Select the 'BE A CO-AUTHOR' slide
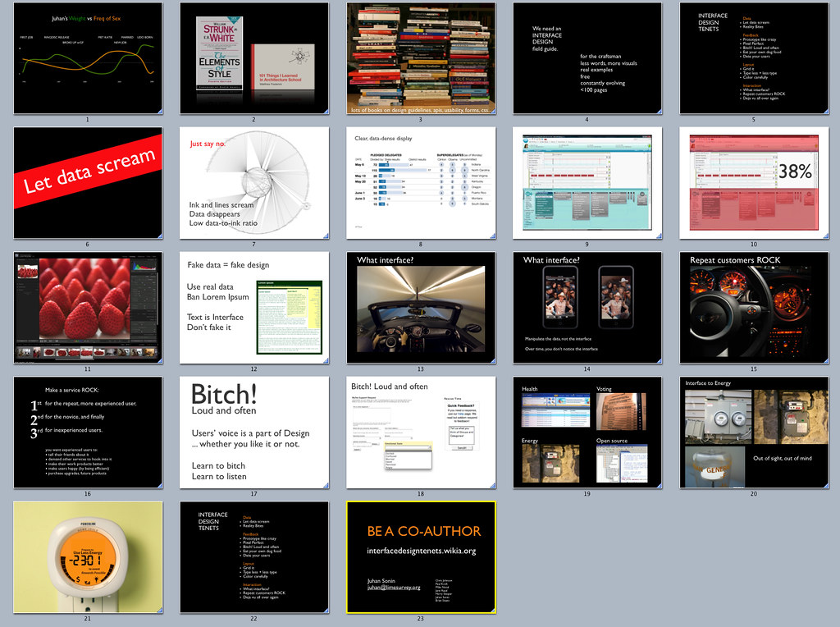The height and width of the screenshot is (627, 840). pos(420,556)
